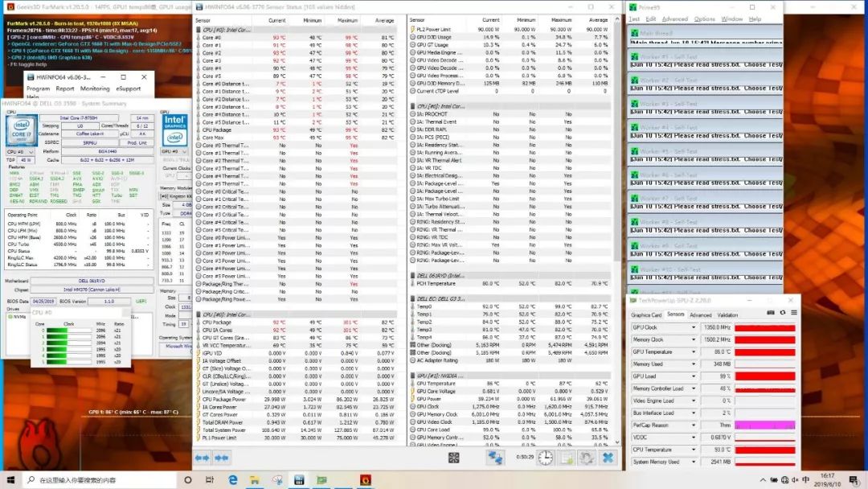
Task: Click the network remote monitoring icon
Action: [497, 458]
